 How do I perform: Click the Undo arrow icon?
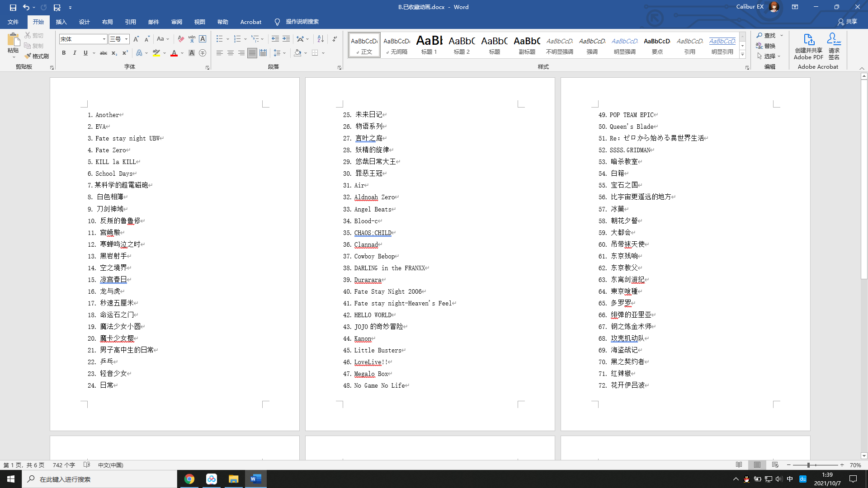pos(26,7)
